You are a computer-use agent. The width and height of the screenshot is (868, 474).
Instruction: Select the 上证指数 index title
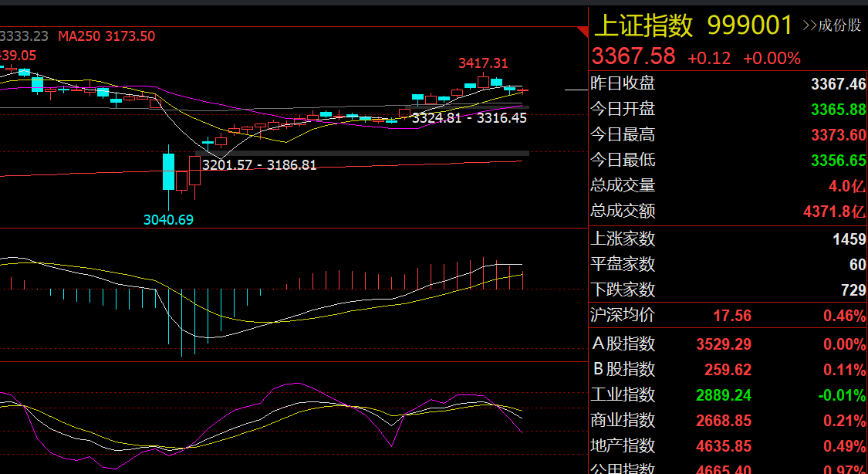point(643,25)
